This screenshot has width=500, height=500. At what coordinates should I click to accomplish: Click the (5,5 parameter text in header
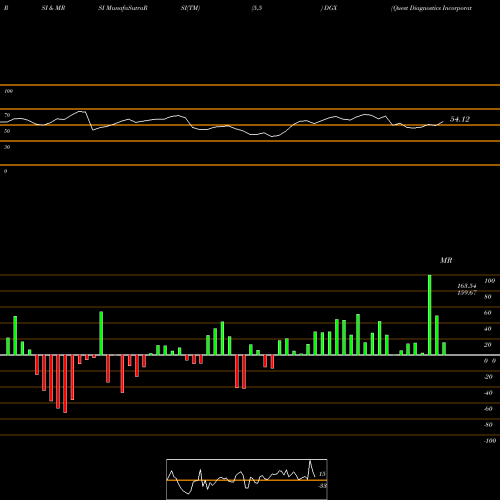257,8
